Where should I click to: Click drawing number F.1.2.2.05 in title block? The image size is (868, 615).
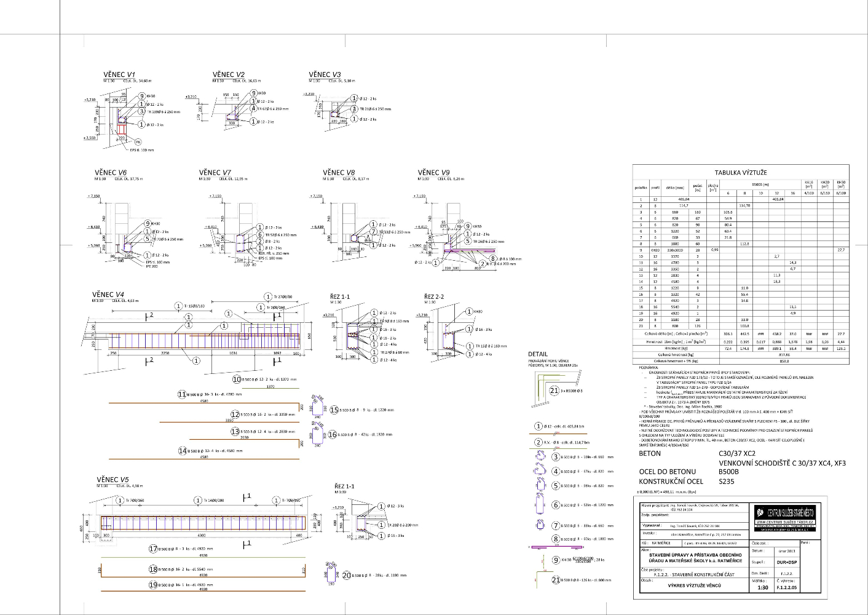(786, 587)
